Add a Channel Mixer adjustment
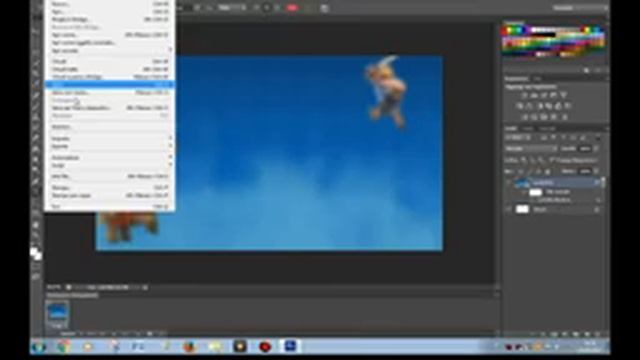Screen dimensions: 640x360 click(x=559, y=106)
